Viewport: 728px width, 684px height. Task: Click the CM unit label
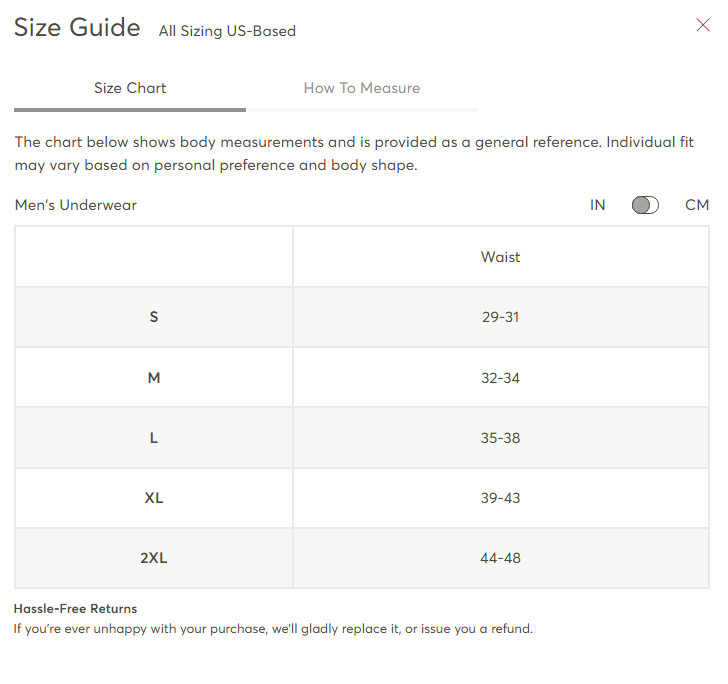[x=697, y=205]
